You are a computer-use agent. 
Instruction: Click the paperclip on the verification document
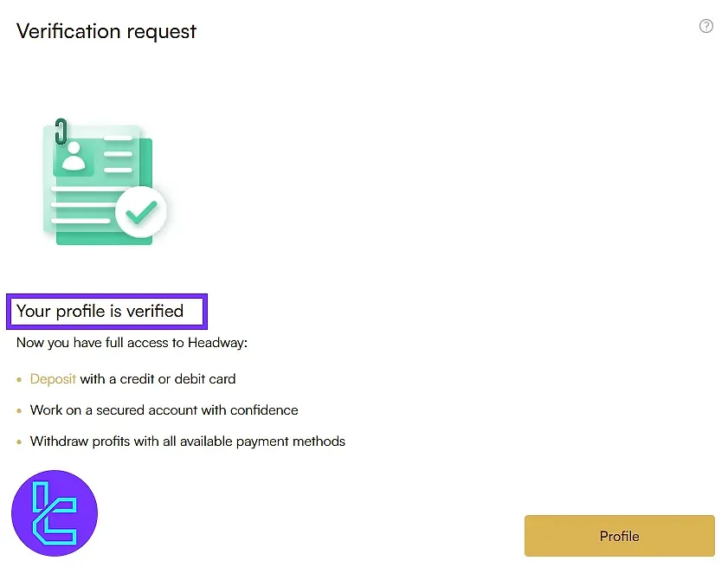tap(60, 132)
